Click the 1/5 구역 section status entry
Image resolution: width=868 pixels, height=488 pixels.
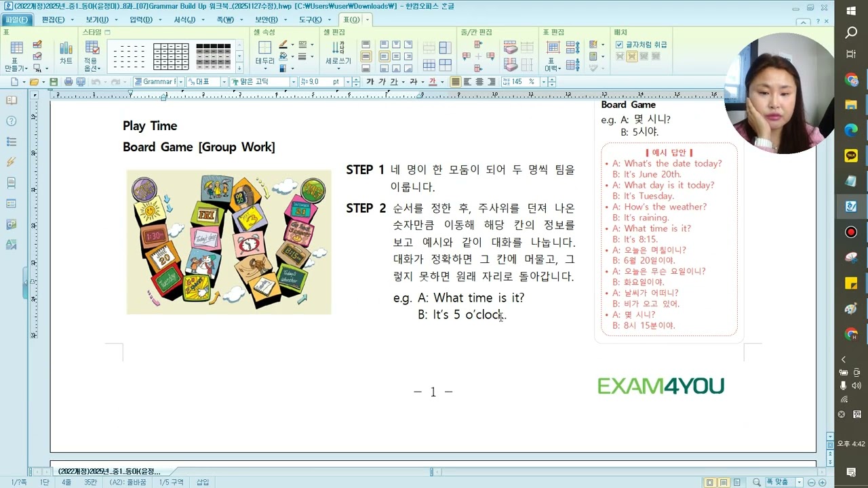click(x=171, y=483)
